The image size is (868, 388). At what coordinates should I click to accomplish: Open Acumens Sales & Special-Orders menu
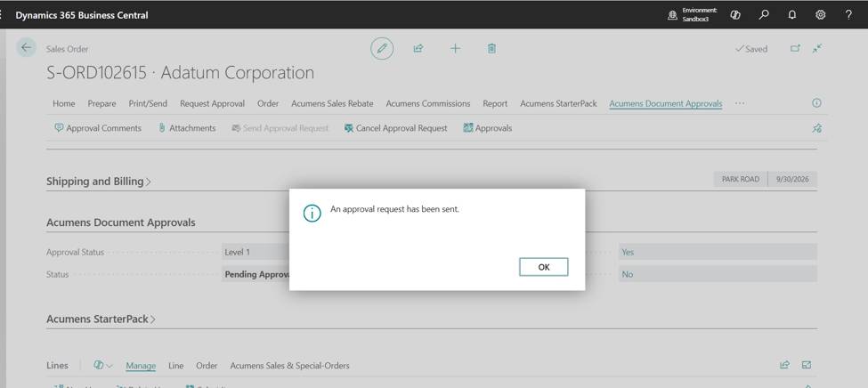click(x=289, y=365)
